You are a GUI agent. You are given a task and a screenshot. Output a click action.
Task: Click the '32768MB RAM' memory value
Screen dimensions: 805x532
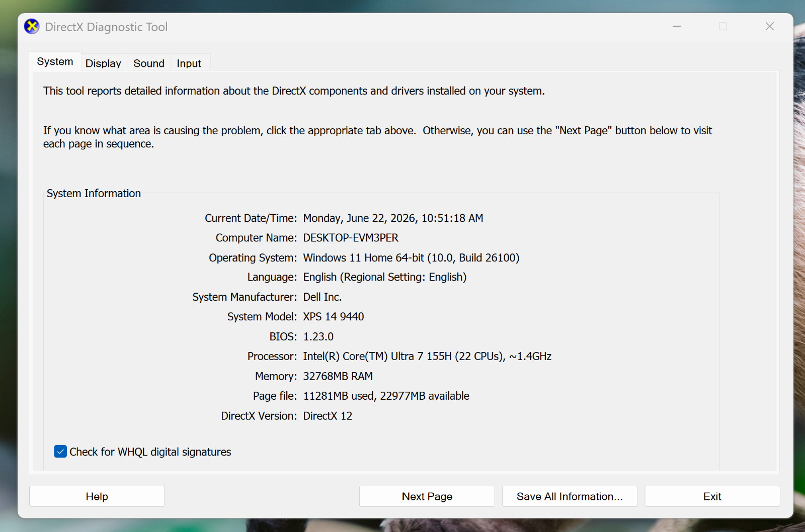tap(338, 377)
